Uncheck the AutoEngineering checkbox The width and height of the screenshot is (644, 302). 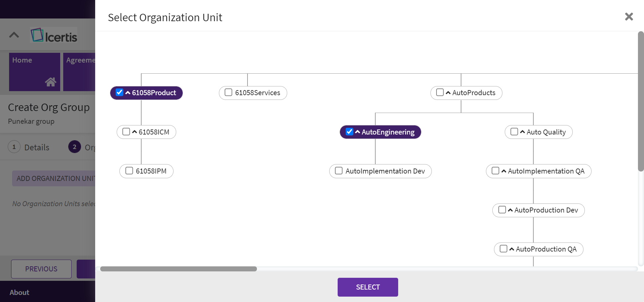point(349,132)
